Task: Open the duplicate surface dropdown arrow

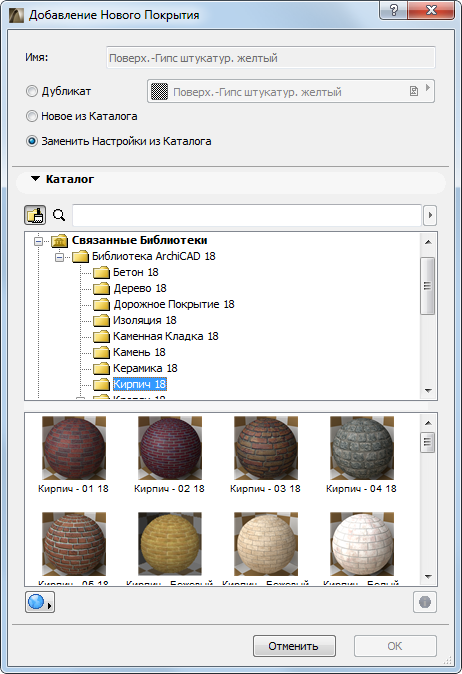Action: click(428, 88)
